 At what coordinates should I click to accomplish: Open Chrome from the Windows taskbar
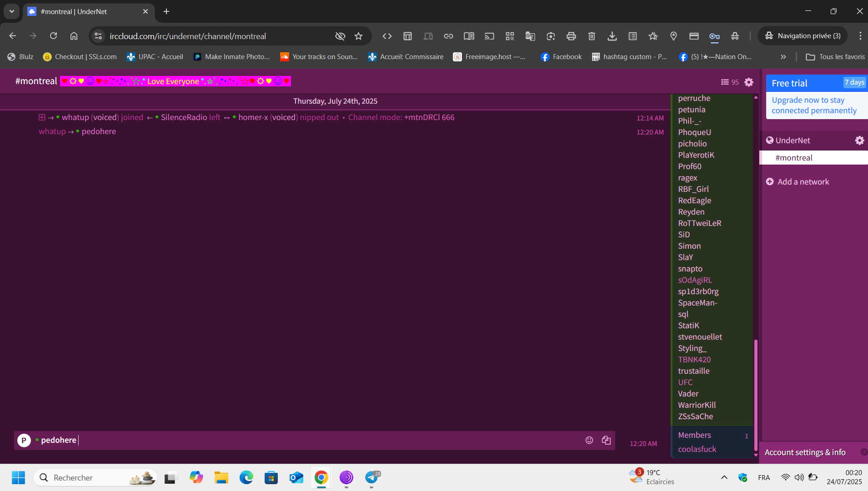click(x=321, y=477)
